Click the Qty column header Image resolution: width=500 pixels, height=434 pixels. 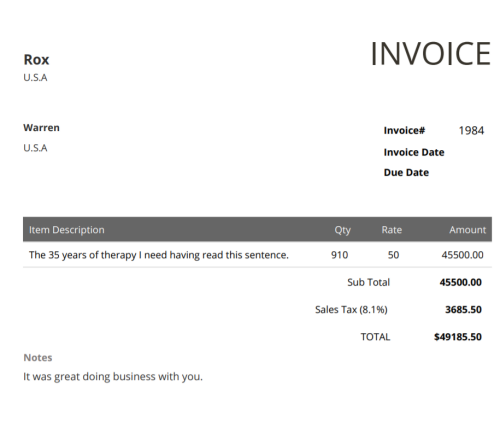click(x=343, y=230)
